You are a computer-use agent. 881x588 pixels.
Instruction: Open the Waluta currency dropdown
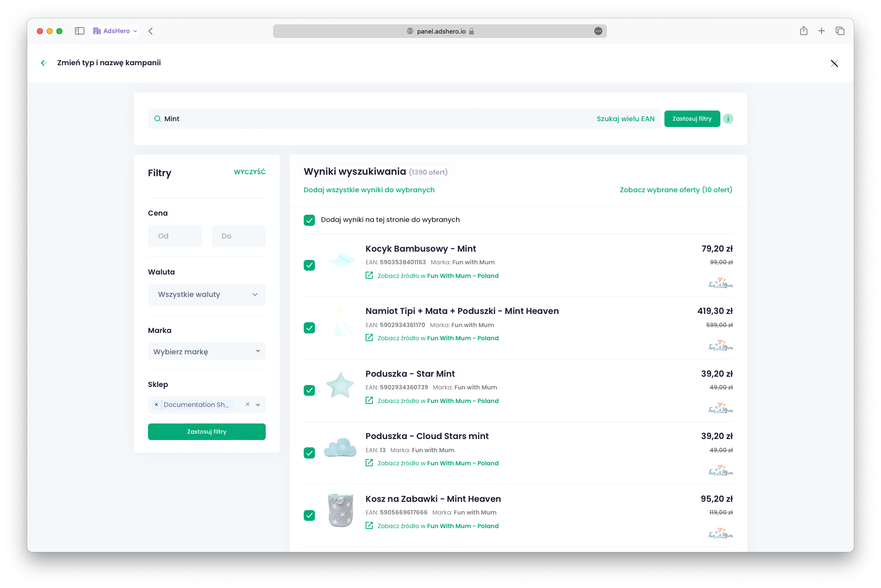[x=207, y=294]
